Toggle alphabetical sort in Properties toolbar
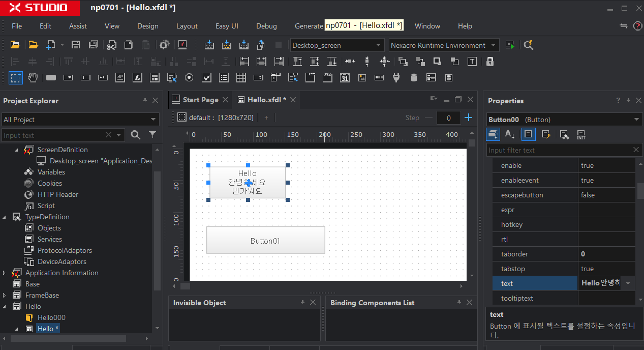Image resolution: width=644 pixels, height=350 pixels. tap(510, 134)
